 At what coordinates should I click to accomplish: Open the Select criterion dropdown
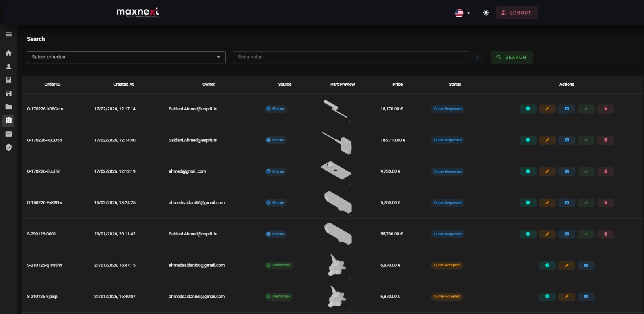coord(126,57)
